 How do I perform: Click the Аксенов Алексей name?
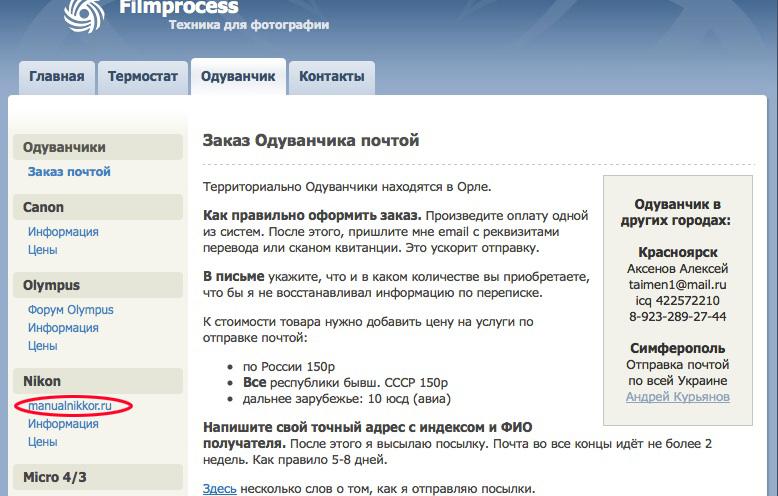[x=678, y=269]
